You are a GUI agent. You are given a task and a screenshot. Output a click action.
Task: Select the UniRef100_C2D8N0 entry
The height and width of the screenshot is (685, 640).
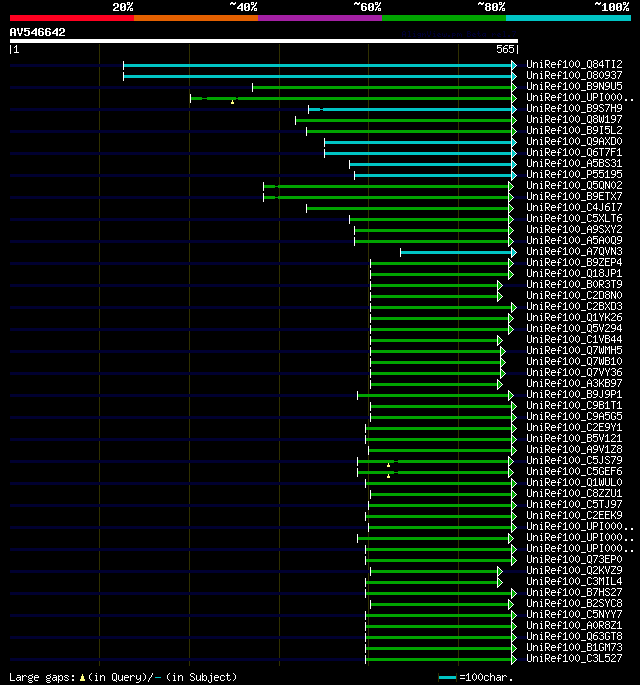click(x=574, y=295)
